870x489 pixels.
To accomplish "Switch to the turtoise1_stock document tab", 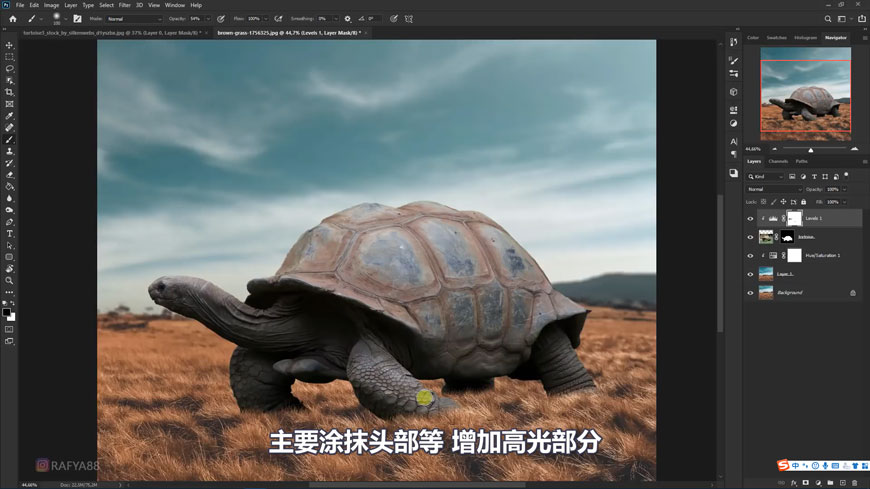I will 111,33.
